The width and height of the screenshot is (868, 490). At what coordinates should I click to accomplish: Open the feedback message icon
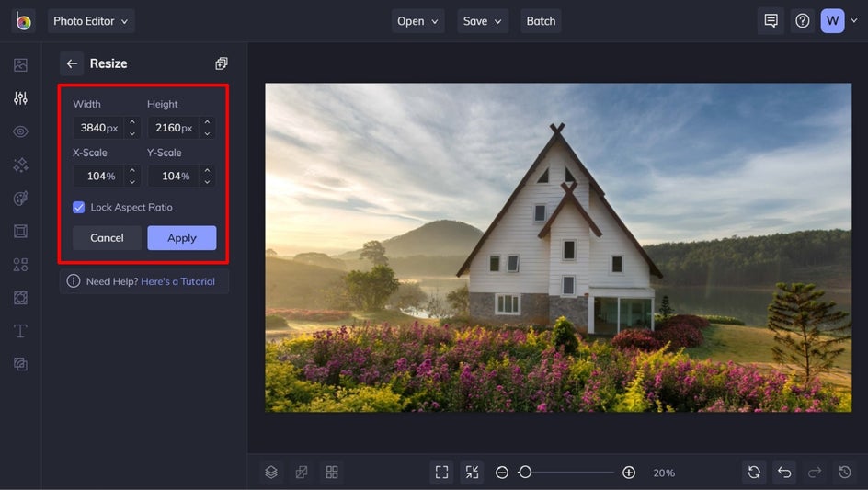point(771,21)
